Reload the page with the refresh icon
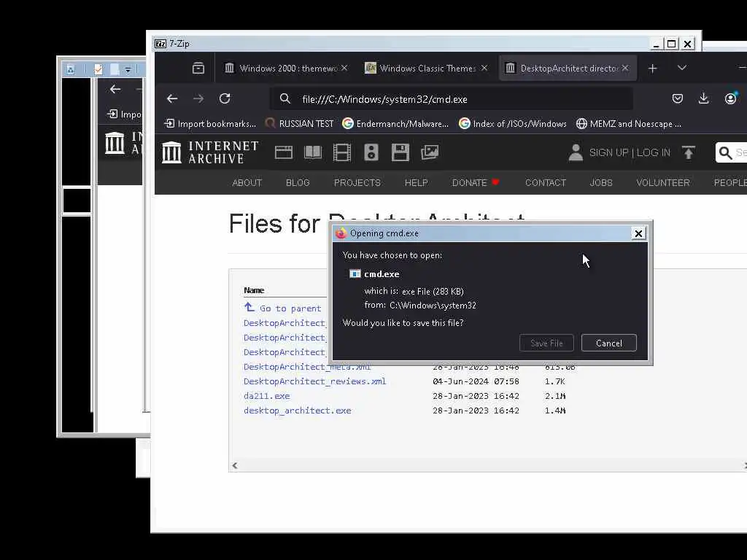The image size is (747, 560). click(x=225, y=98)
